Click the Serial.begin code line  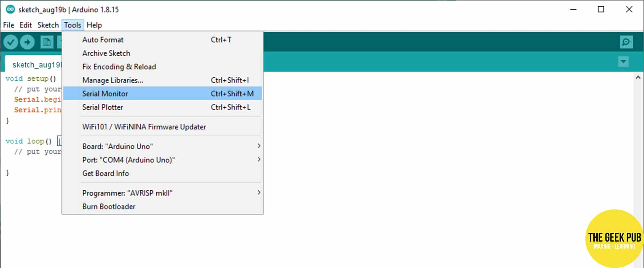38,99
